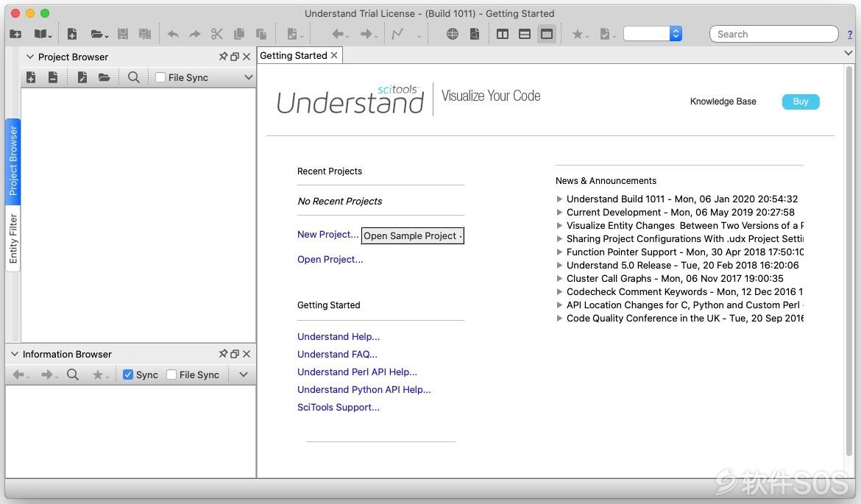Click the Redo arrow icon
Screen dimensions: 861x504
[195, 34]
